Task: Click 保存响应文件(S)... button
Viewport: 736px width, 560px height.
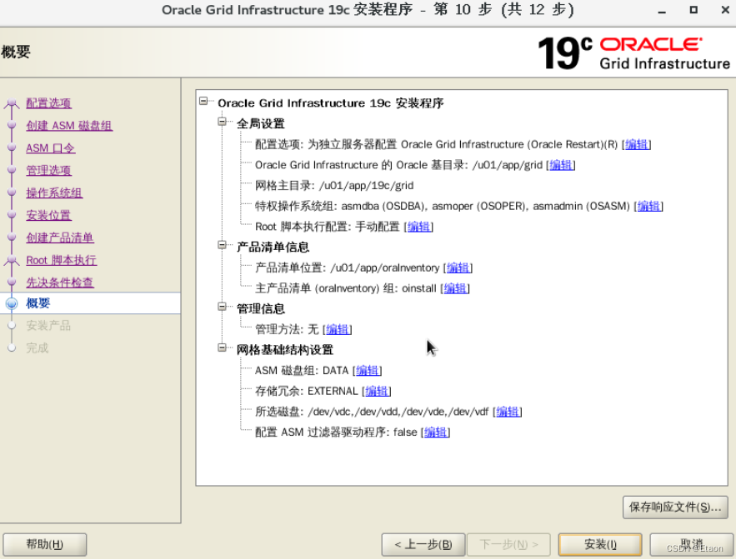Action: pos(675,507)
